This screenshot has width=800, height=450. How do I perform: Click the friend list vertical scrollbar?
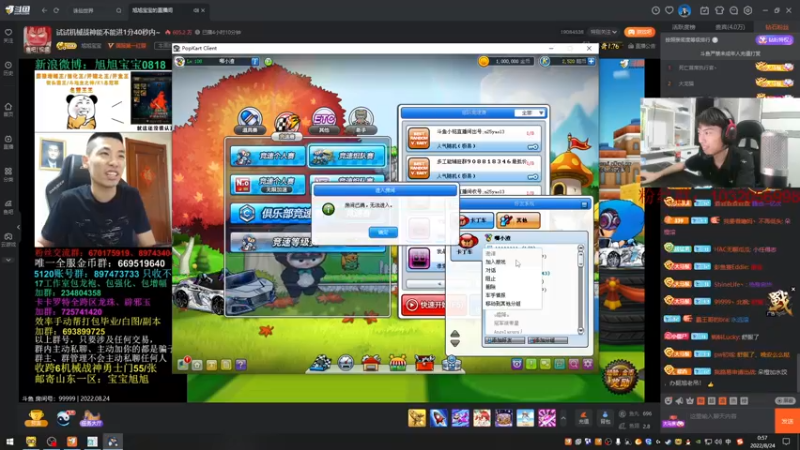580,289
